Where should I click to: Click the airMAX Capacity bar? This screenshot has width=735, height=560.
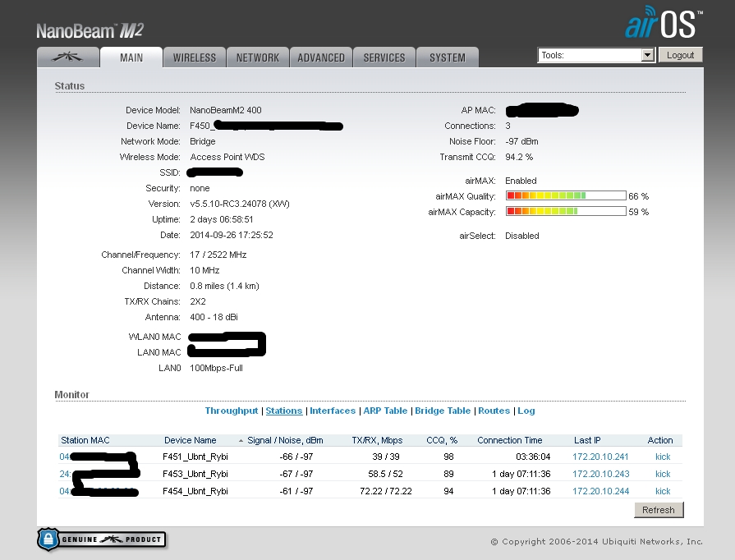[566, 211]
